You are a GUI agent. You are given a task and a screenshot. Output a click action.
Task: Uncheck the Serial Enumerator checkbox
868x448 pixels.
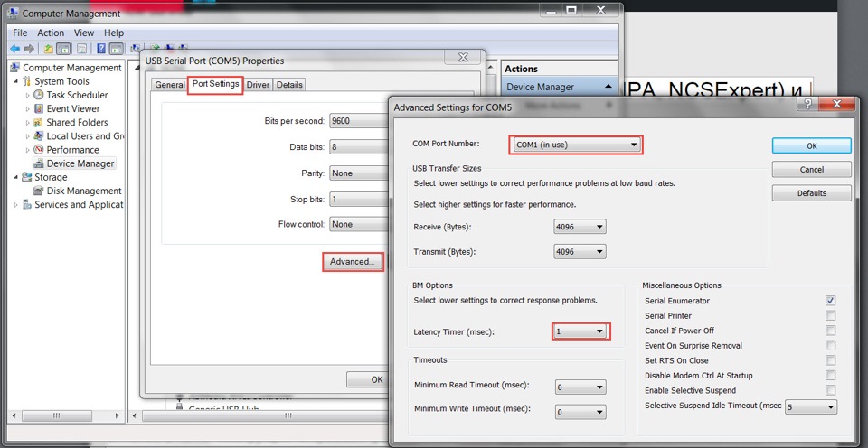point(830,301)
